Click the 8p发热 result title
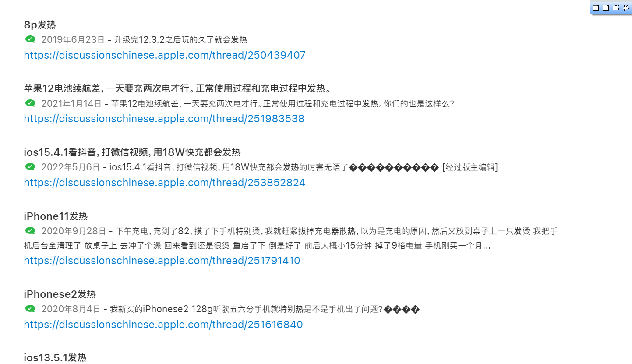 [x=40, y=25]
